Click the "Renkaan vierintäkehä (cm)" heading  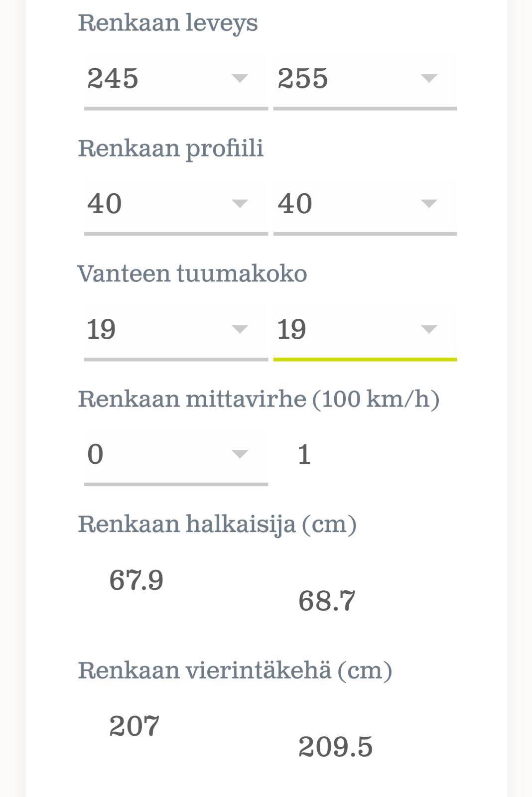click(235, 670)
